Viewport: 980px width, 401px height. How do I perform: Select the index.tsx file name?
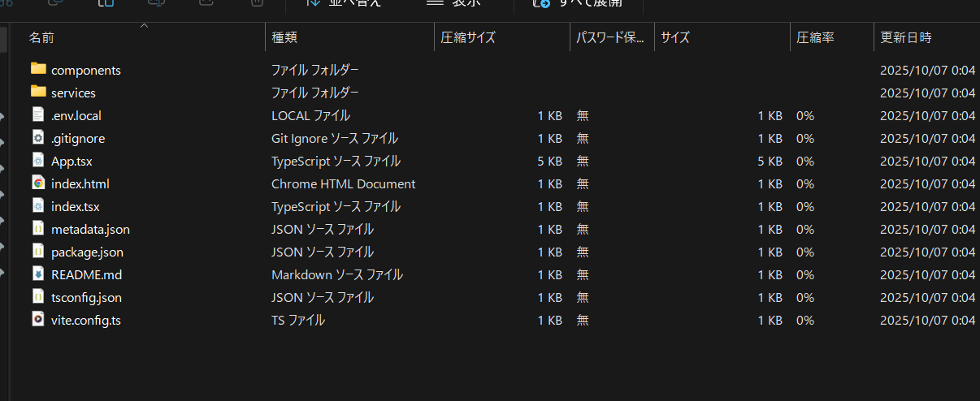(75, 206)
